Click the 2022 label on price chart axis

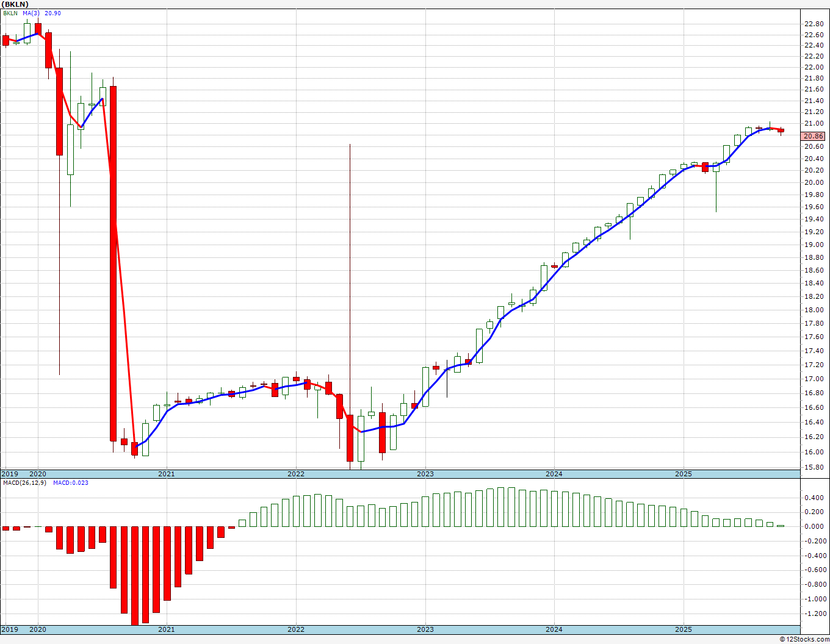click(x=296, y=474)
